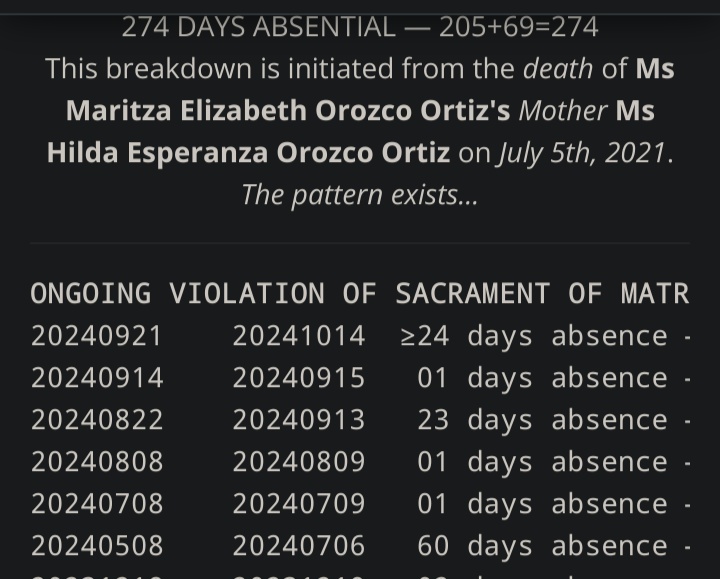Select the start date 20240708
This screenshot has height=579, width=720.
tap(97, 503)
